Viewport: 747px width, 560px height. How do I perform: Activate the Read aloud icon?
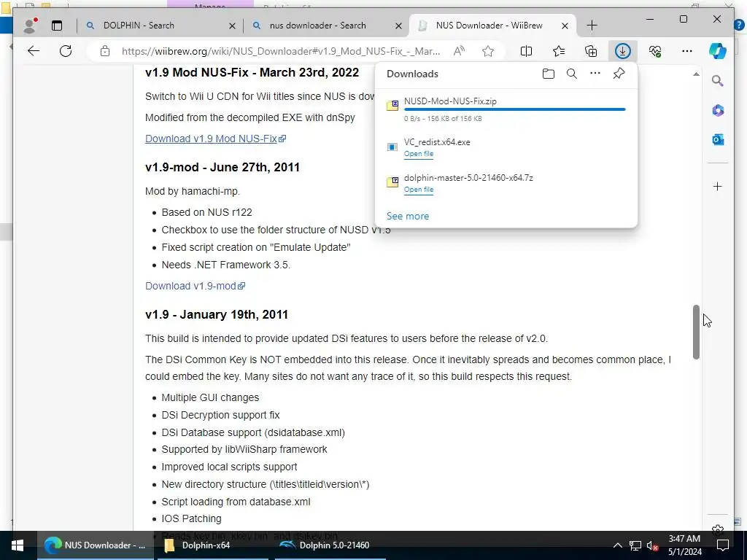tap(459, 51)
